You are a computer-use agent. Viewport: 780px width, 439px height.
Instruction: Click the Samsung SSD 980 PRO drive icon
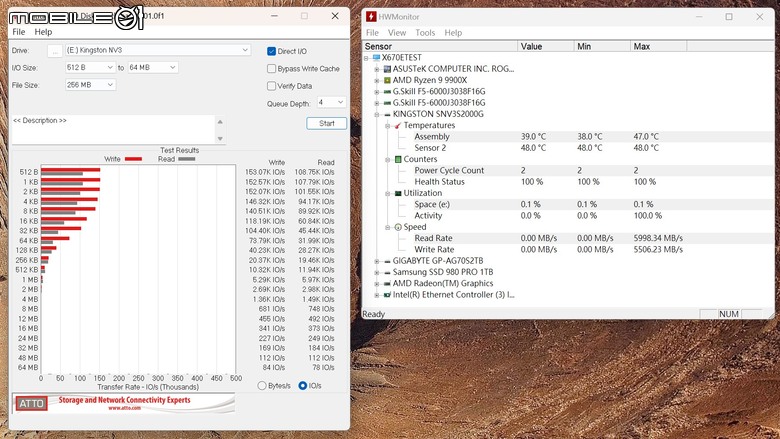point(387,272)
